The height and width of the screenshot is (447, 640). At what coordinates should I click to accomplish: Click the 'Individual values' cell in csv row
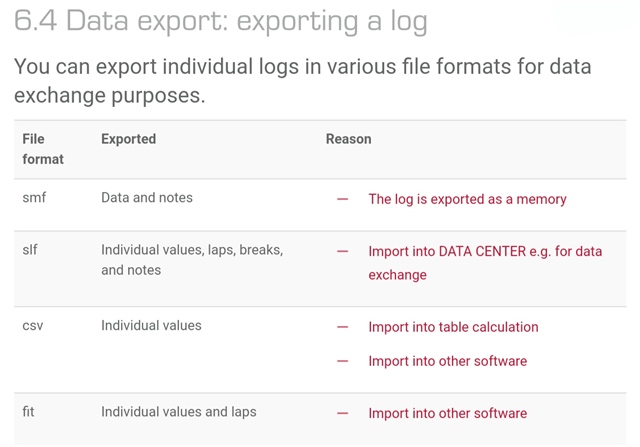(151, 325)
